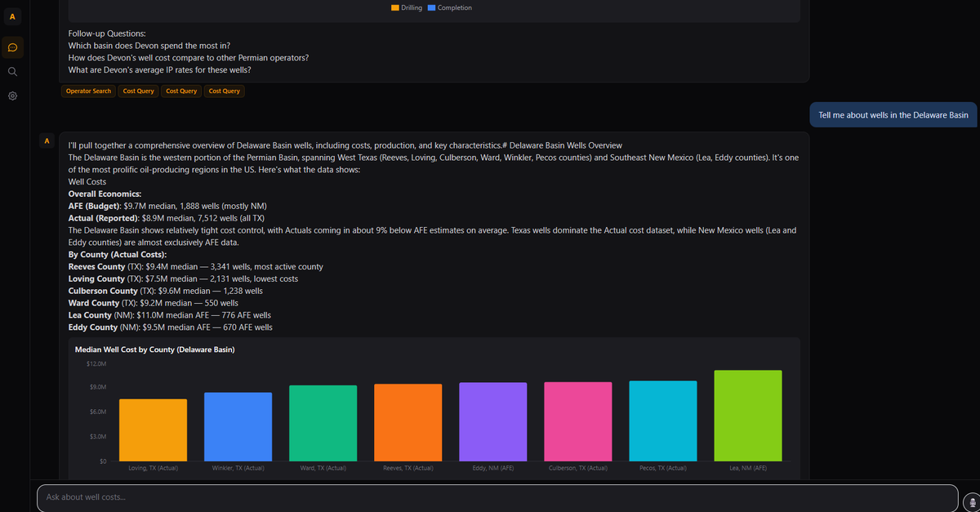Ask how Devon's well cost compares to Permian operators
The height and width of the screenshot is (512, 980).
pos(189,57)
